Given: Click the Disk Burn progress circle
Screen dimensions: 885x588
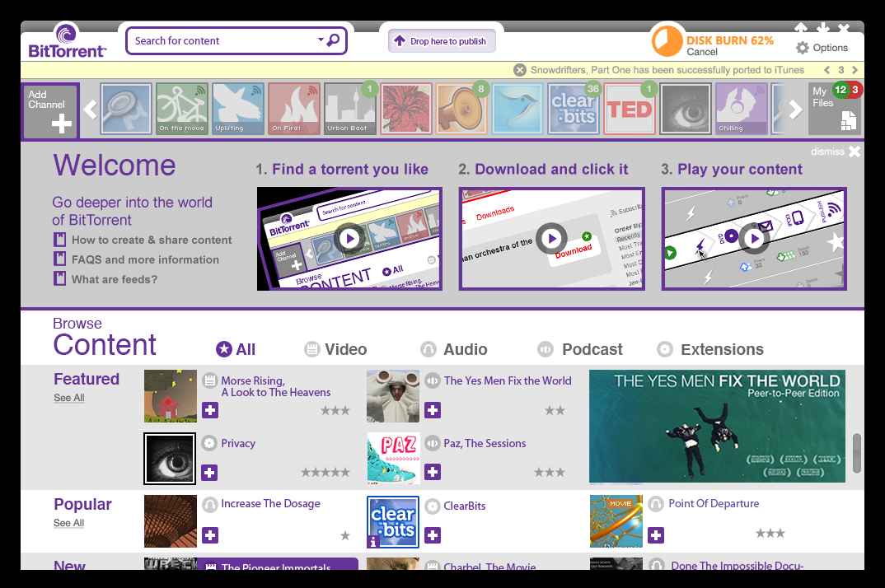Looking at the screenshot, I should click(x=667, y=41).
